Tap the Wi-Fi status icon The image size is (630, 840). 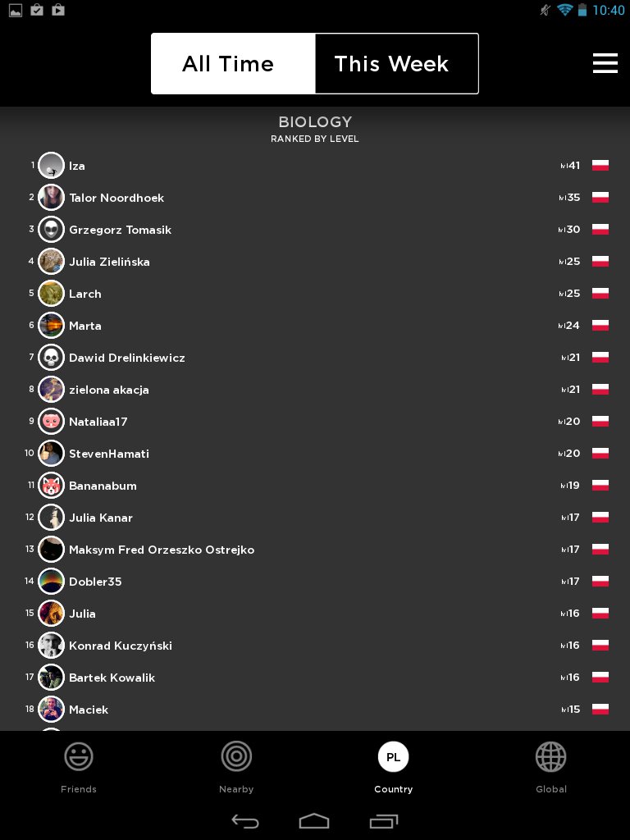pos(564,11)
